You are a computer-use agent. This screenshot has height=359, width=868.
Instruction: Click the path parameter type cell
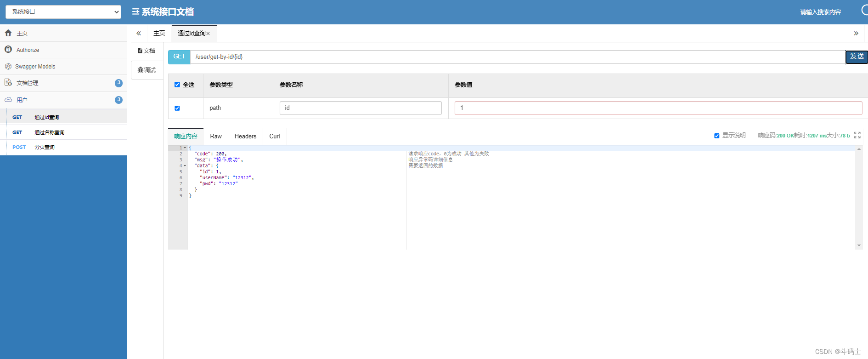pos(238,108)
